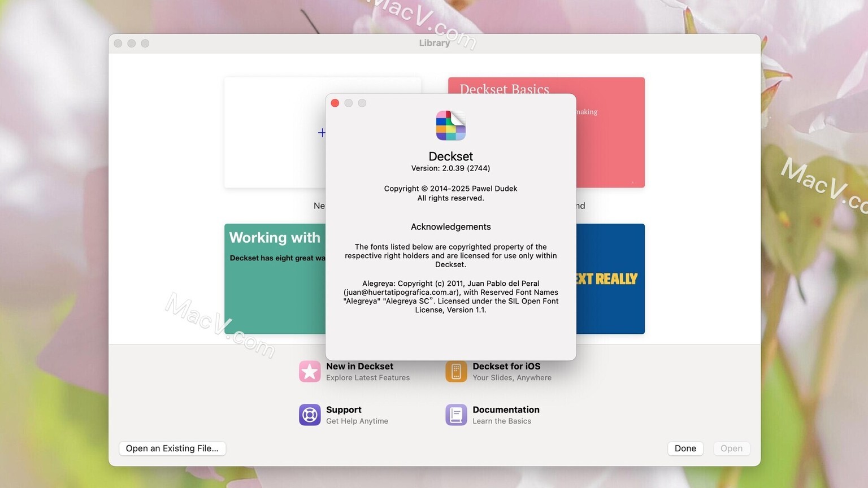Select the blank new presentation thumbnail
This screenshot has height=488, width=868.
point(275,133)
